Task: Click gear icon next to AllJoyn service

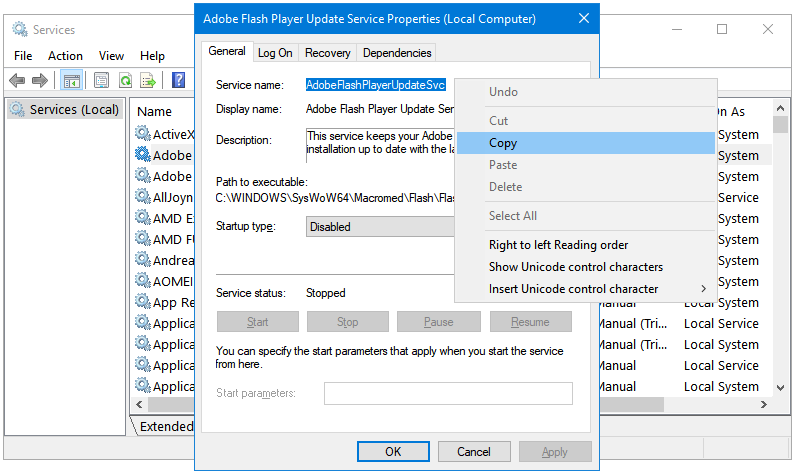Action: pos(143,197)
